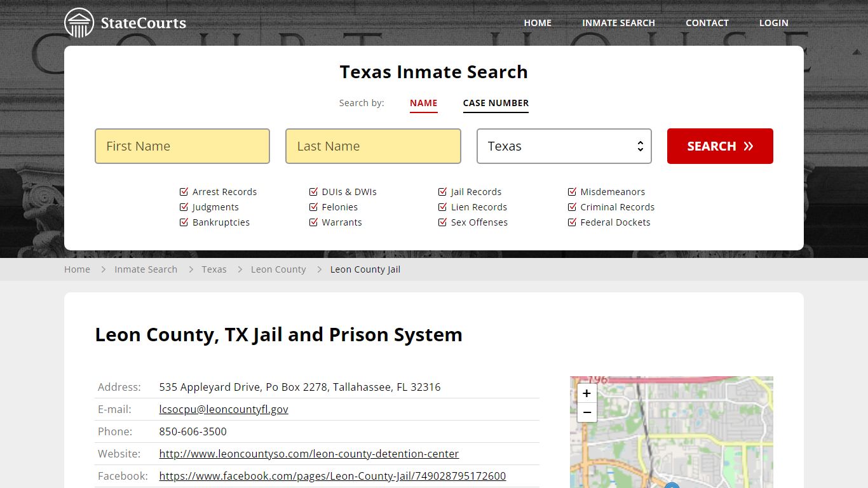Click the Leon County breadcrumb link
The width and height of the screenshot is (868, 488).
tap(278, 269)
